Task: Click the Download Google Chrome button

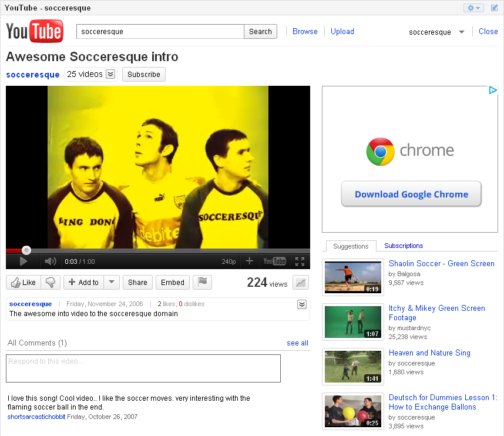Action: tap(411, 194)
